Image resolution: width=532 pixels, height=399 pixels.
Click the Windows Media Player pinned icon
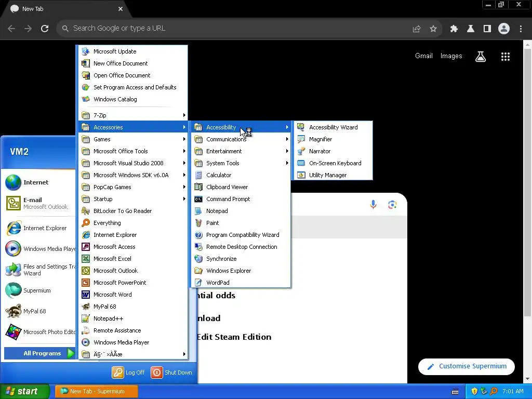click(13, 249)
